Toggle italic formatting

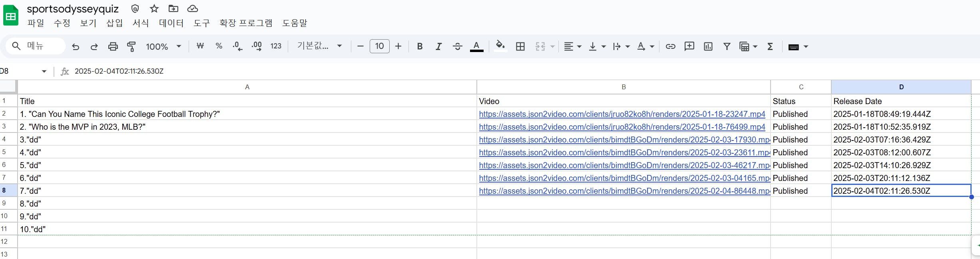438,47
